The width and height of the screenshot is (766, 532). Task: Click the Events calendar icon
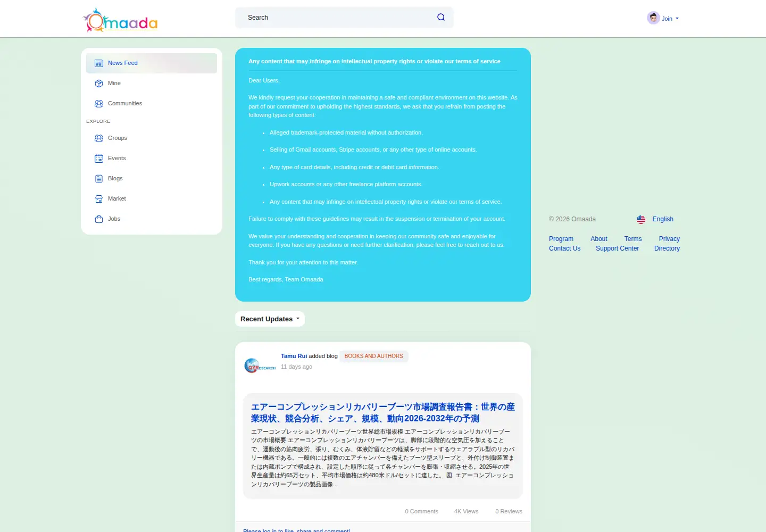(99, 159)
